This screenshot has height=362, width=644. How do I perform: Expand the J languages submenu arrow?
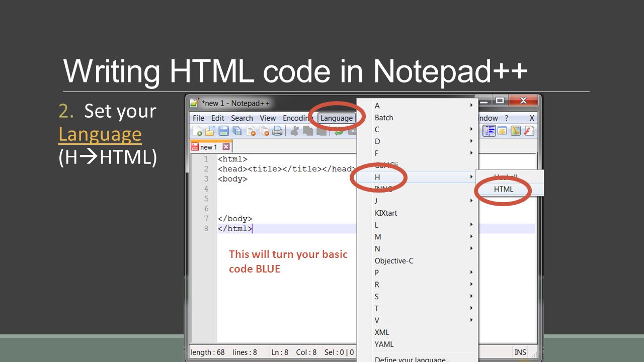(471, 201)
